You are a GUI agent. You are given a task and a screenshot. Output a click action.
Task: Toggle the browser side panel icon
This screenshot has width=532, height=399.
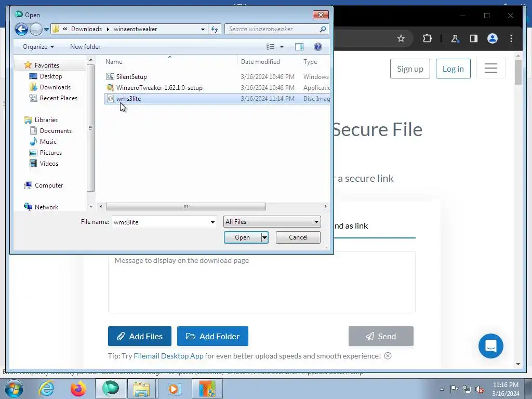[x=474, y=38]
